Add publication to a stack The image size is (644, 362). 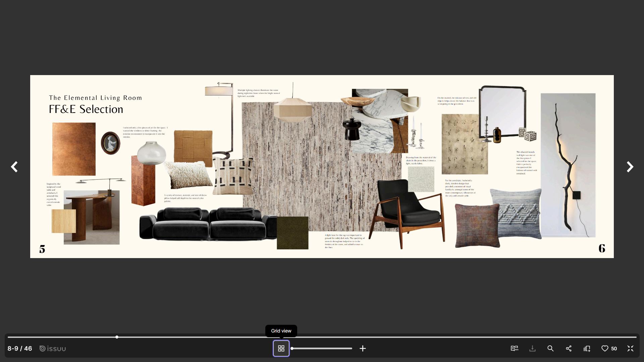(587, 349)
